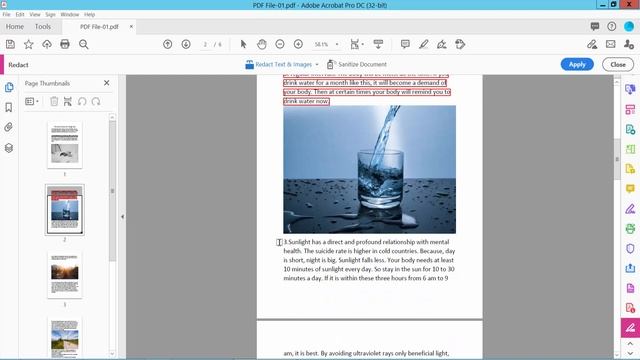Open the yellow Comment tool in sidebar
The height and width of the screenshot is (360, 640).
[630, 189]
